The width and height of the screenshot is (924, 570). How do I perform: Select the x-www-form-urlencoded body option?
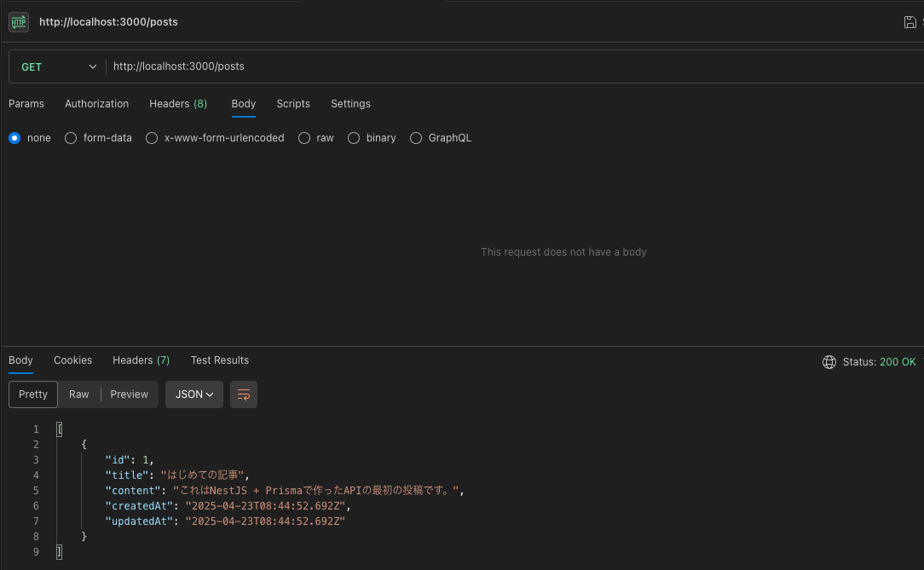[152, 138]
